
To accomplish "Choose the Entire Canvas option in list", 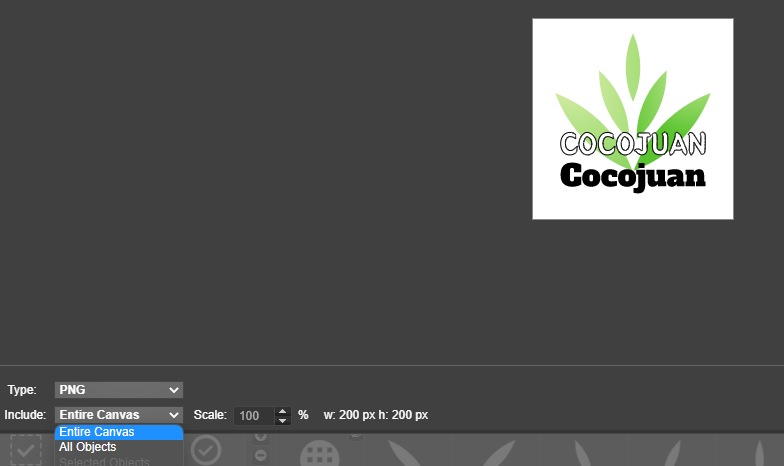I will [x=118, y=432].
